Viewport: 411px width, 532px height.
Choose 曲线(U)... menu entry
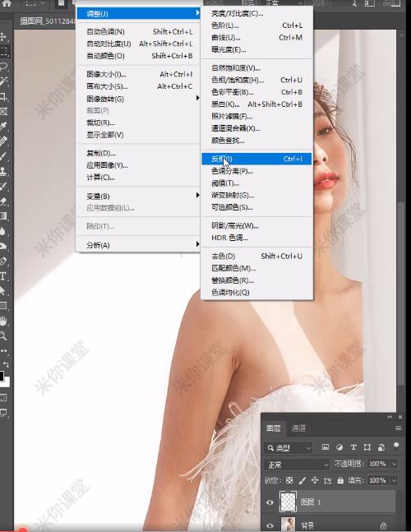click(256, 38)
